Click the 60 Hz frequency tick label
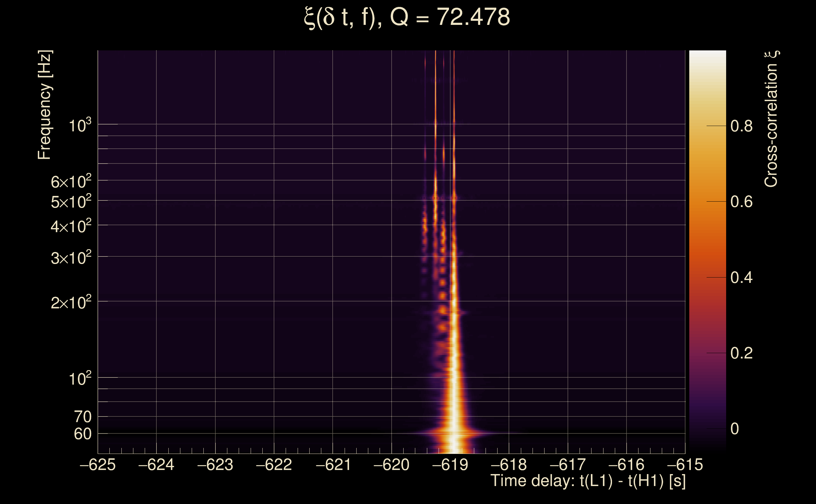 pos(82,434)
